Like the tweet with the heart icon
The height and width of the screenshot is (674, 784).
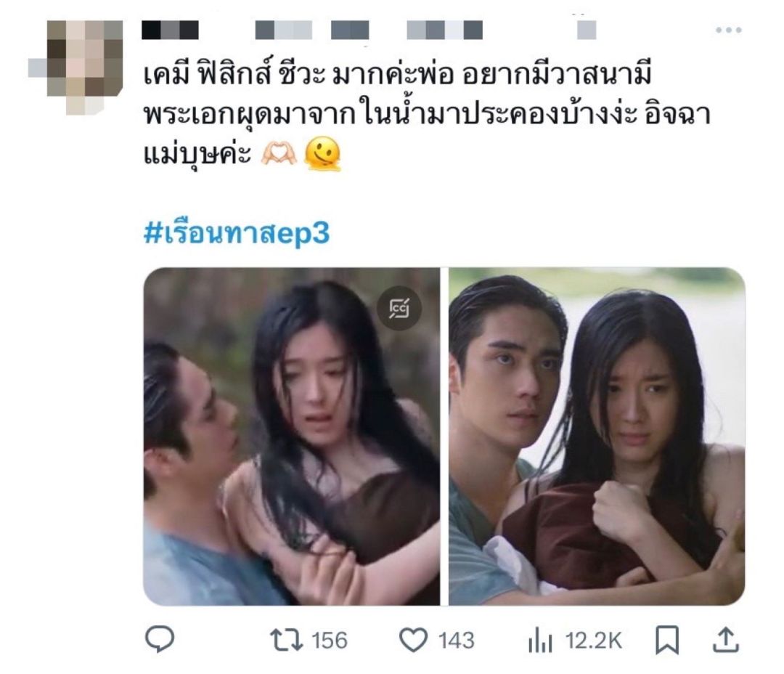pos(414,640)
